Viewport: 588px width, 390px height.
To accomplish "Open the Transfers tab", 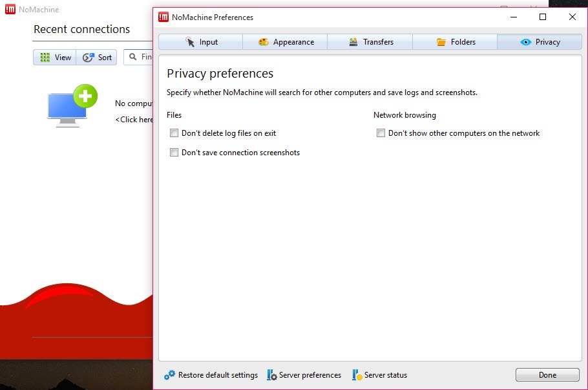I will click(x=370, y=41).
